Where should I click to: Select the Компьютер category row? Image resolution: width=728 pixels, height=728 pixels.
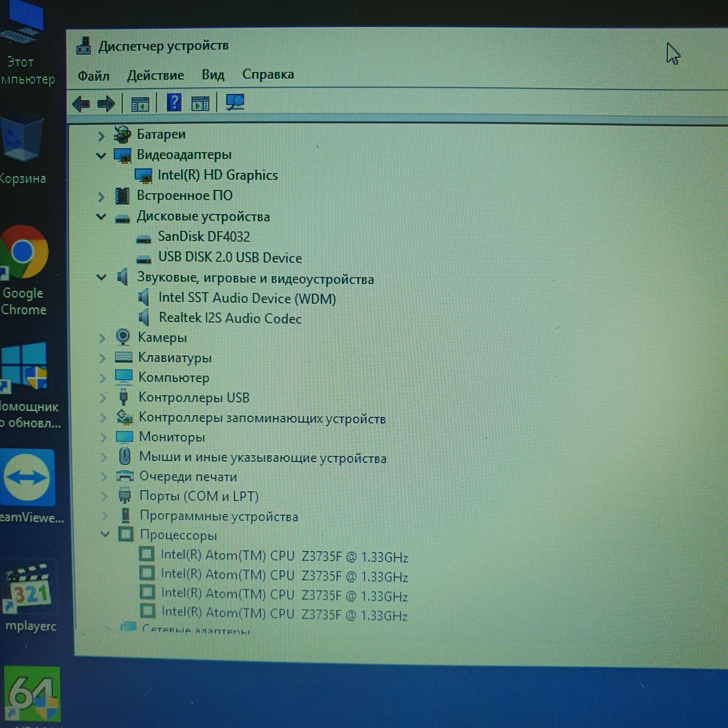pyautogui.click(x=174, y=377)
